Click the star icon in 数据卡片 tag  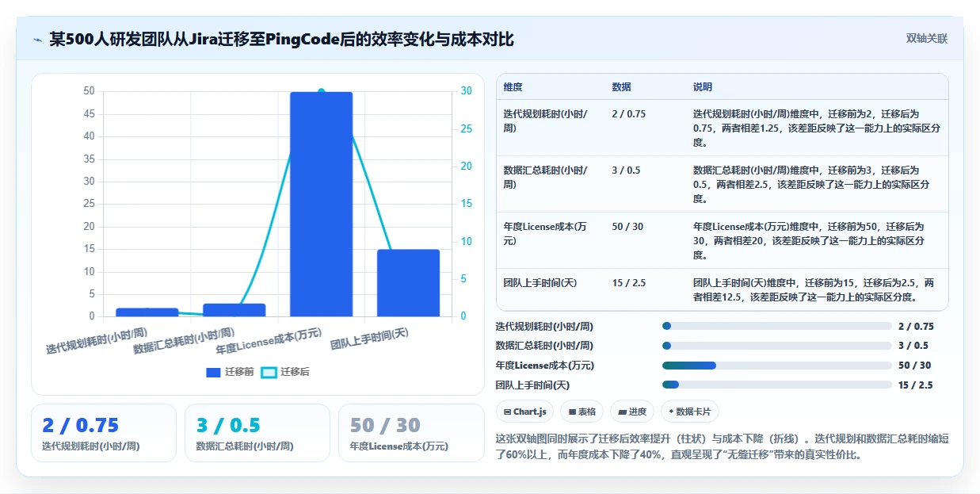click(671, 412)
